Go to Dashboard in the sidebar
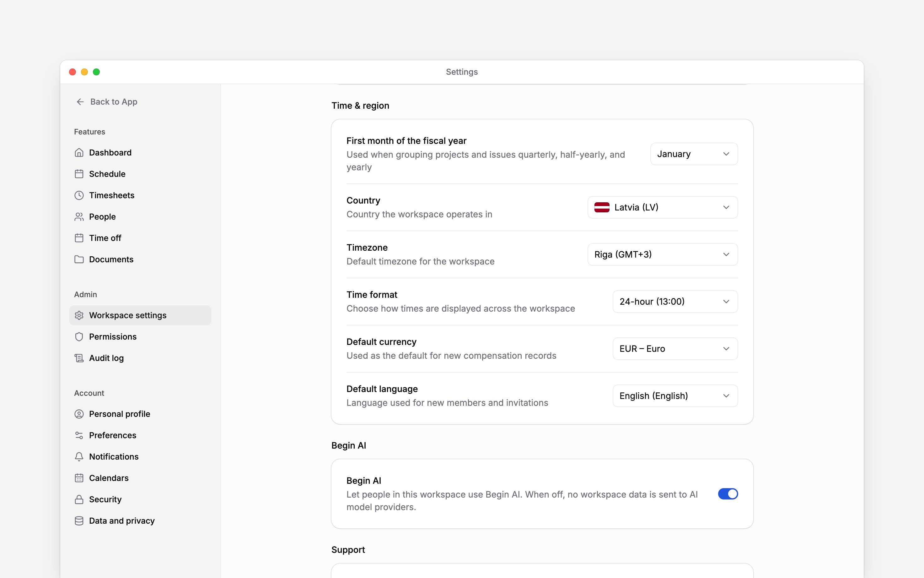924x578 pixels. coord(140,153)
